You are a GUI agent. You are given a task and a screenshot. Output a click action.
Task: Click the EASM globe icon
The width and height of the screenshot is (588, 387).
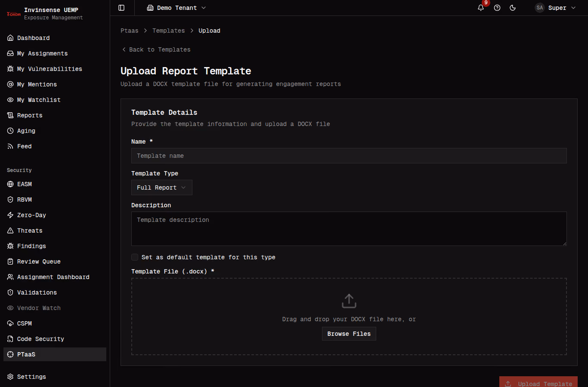10,184
